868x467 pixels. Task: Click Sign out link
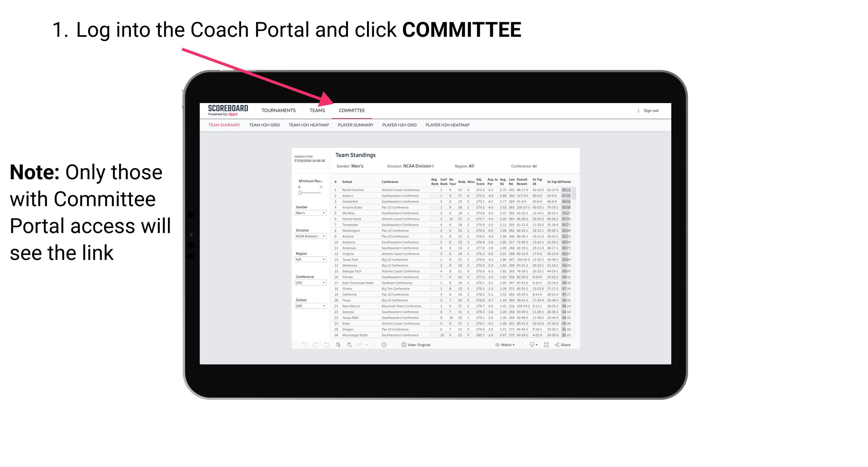tap(651, 110)
